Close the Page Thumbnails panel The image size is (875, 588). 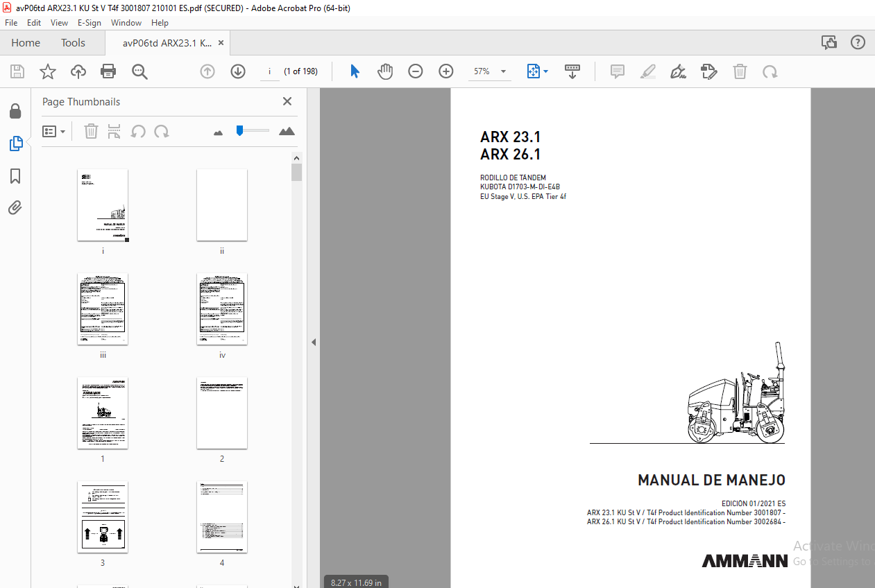click(287, 101)
